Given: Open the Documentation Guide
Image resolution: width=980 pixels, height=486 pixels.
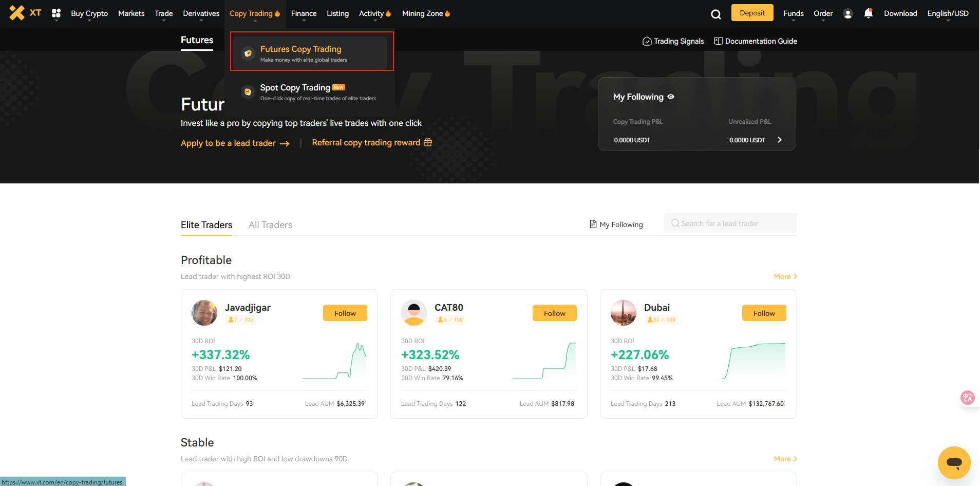Looking at the screenshot, I should 755,41.
